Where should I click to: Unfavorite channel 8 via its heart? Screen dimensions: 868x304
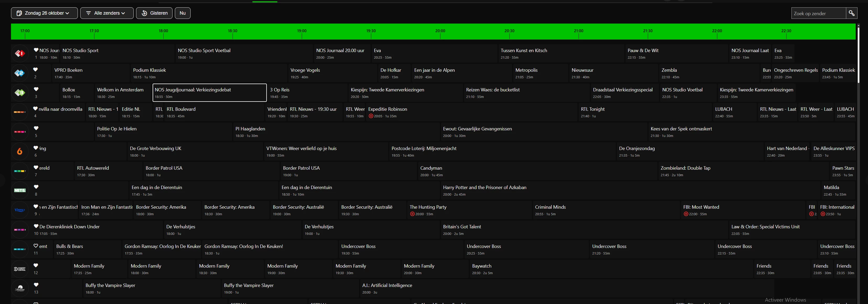pyautogui.click(x=36, y=187)
